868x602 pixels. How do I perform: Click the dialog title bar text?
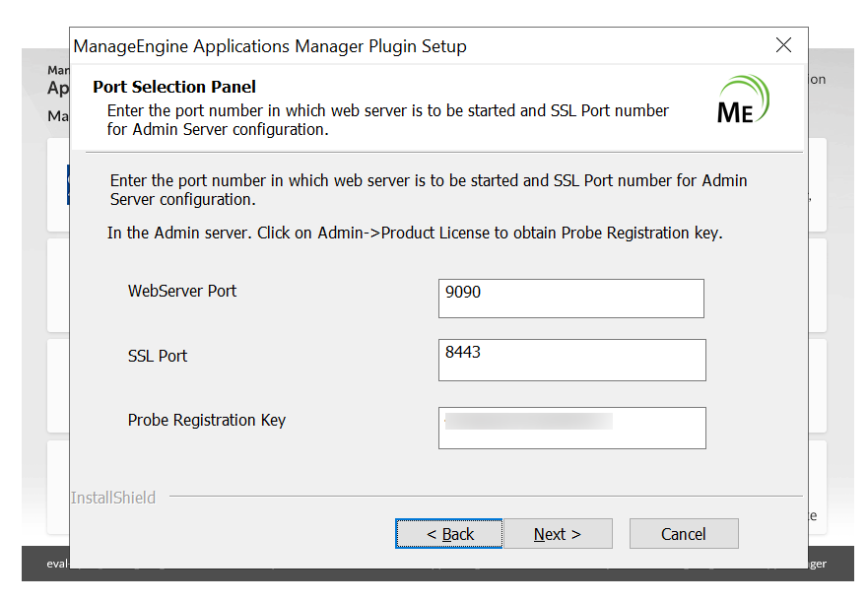coord(270,46)
